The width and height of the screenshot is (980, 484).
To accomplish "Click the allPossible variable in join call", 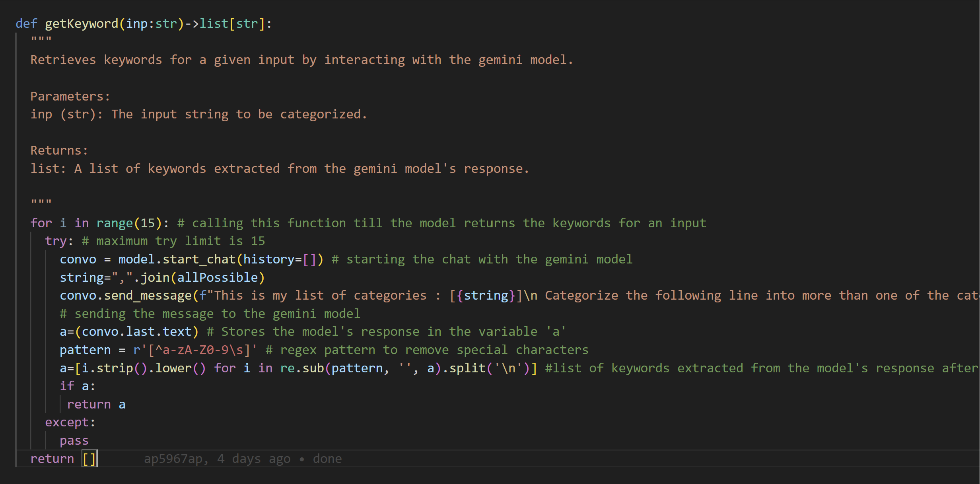I will [218, 277].
